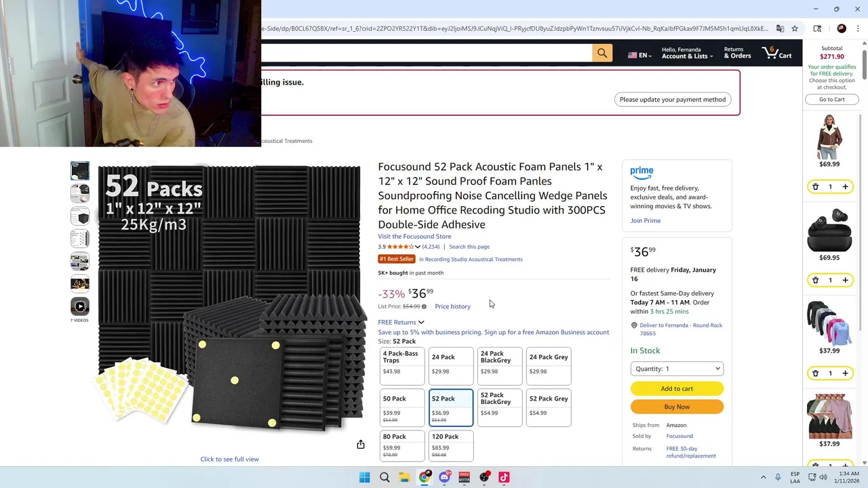Click the Add to cart button

tap(677, 388)
